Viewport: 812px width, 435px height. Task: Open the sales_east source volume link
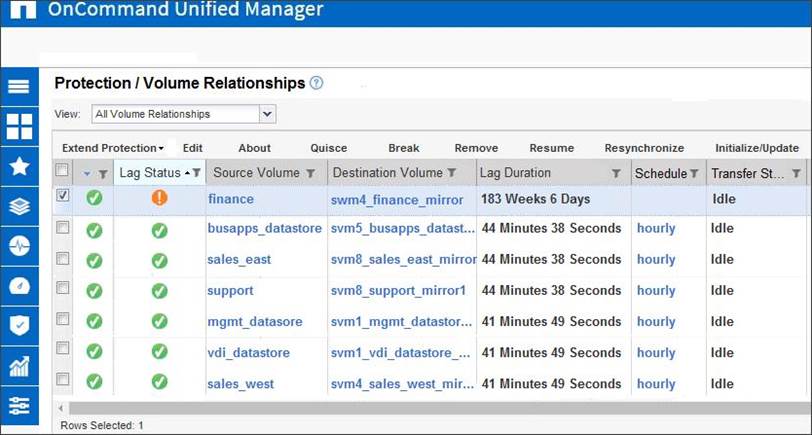(239, 260)
